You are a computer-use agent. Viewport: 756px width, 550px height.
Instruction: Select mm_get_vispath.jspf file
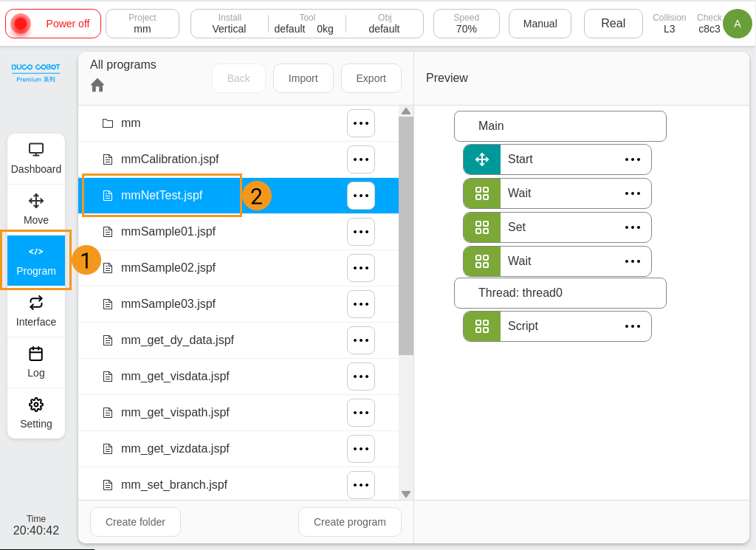[x=238, y=413]
